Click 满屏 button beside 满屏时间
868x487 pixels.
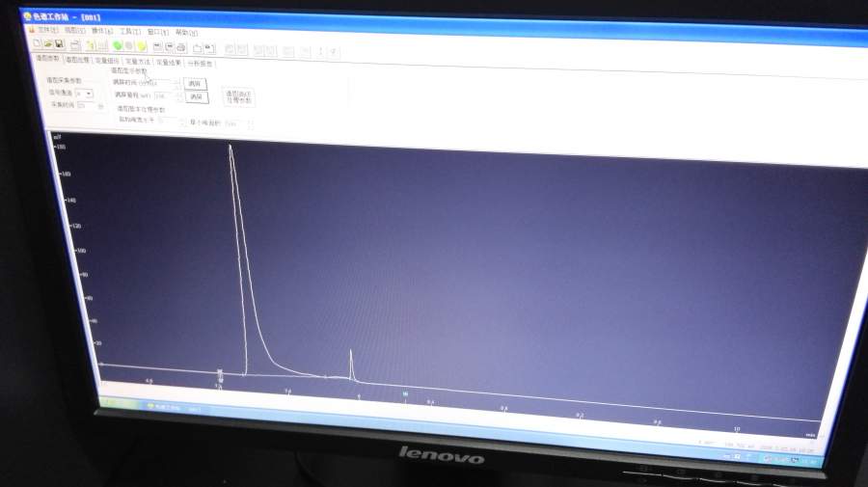[195, 84]
